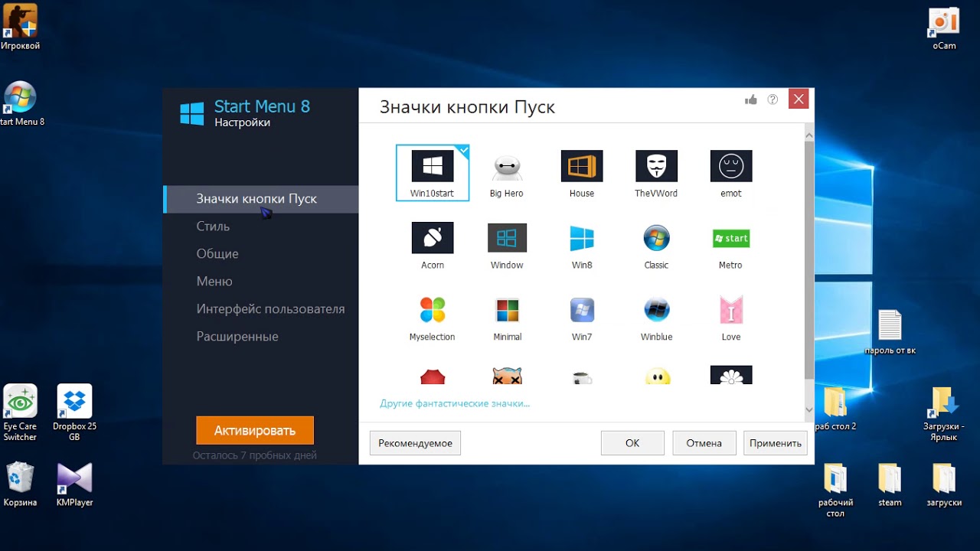Launch KMPlayer from the desktop

(x=74, y=484)
